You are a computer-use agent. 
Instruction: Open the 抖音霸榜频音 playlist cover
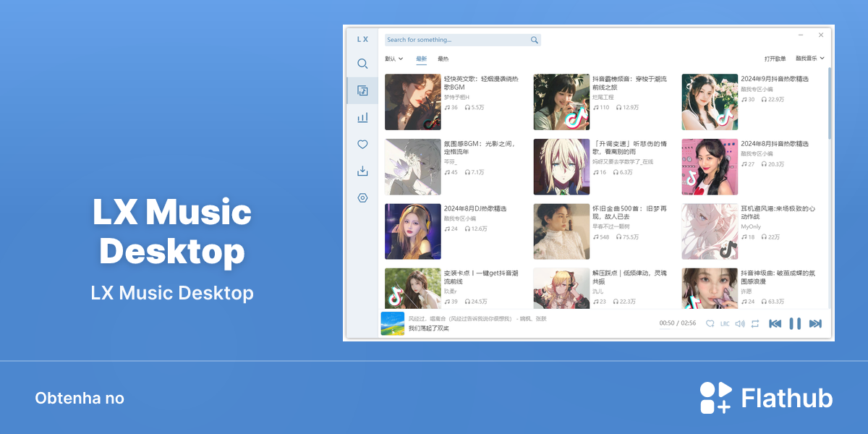tap(561, 102)
